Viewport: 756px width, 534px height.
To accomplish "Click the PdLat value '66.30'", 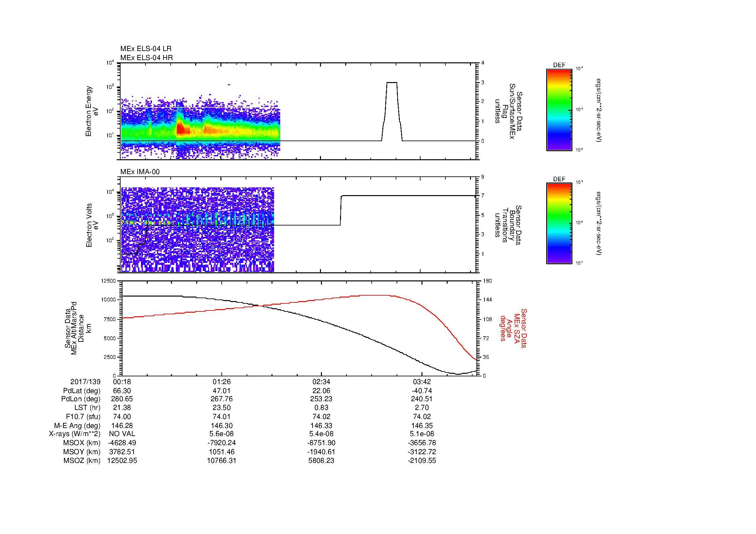I will pos(122,391).
